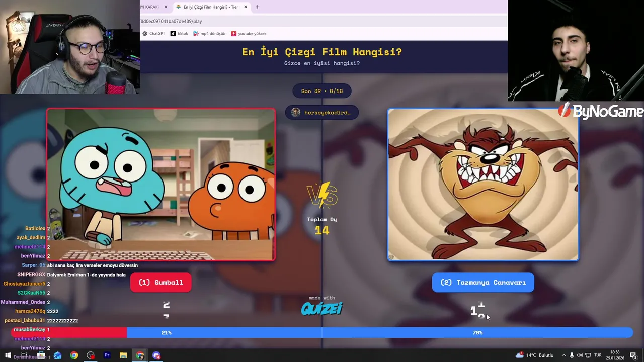This screenshot has width=644, height=362.
Task: Click the Quizei logo
Action: click(x=322, y=308)
